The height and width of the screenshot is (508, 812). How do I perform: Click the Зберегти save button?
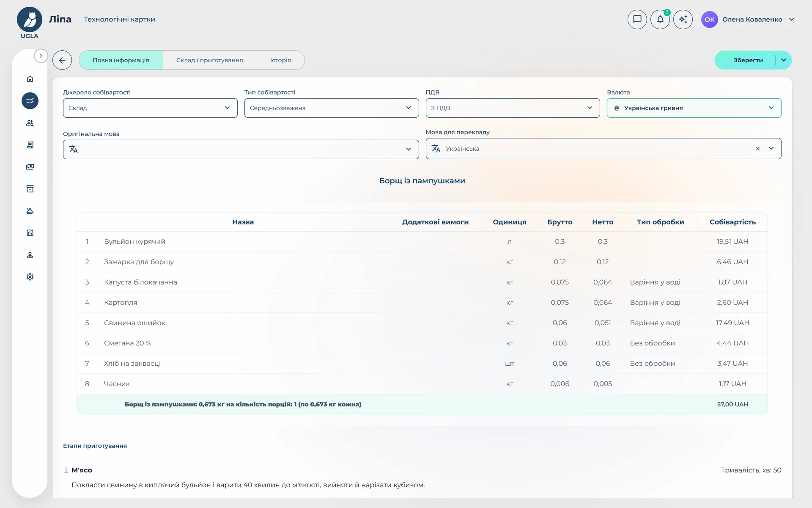(x=748, y=60)
